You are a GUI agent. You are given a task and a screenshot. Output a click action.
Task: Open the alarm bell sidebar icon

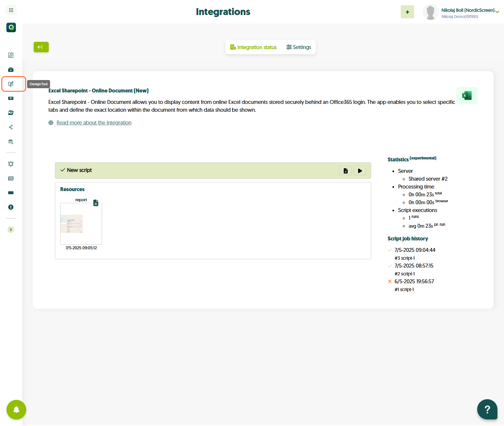(x=11, y=164)
